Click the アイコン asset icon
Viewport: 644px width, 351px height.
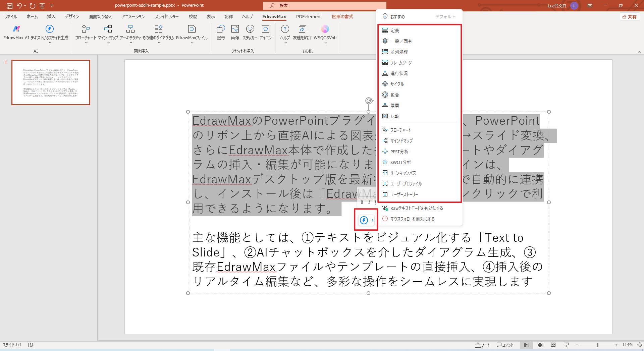coord(265,29)
